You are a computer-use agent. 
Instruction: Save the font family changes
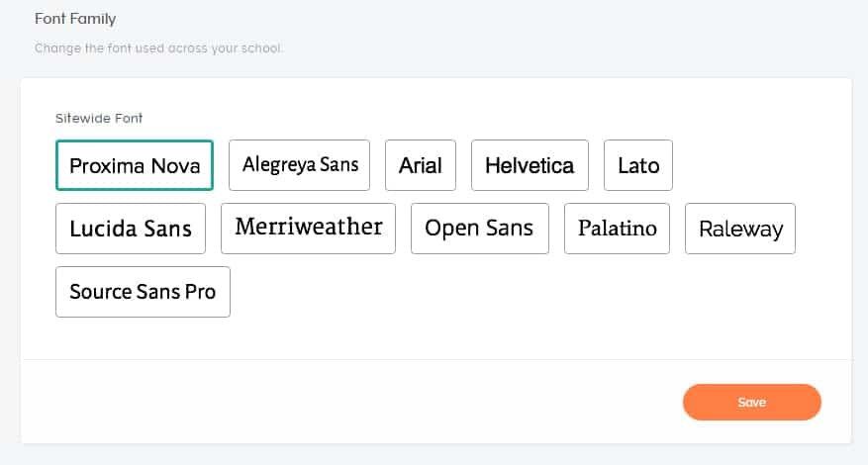click(751, 403)
